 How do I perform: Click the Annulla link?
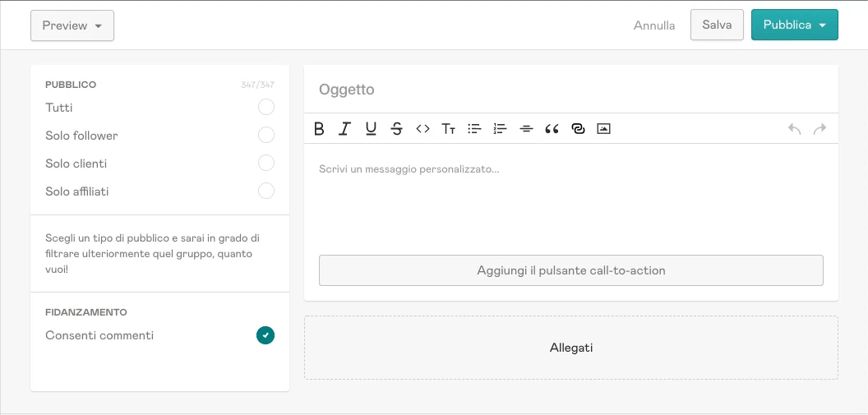[654, 25]
